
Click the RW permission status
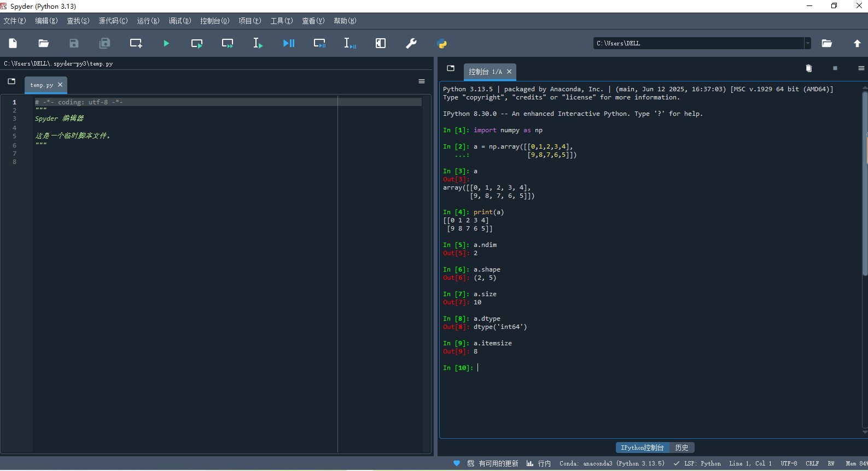point(831,463)
